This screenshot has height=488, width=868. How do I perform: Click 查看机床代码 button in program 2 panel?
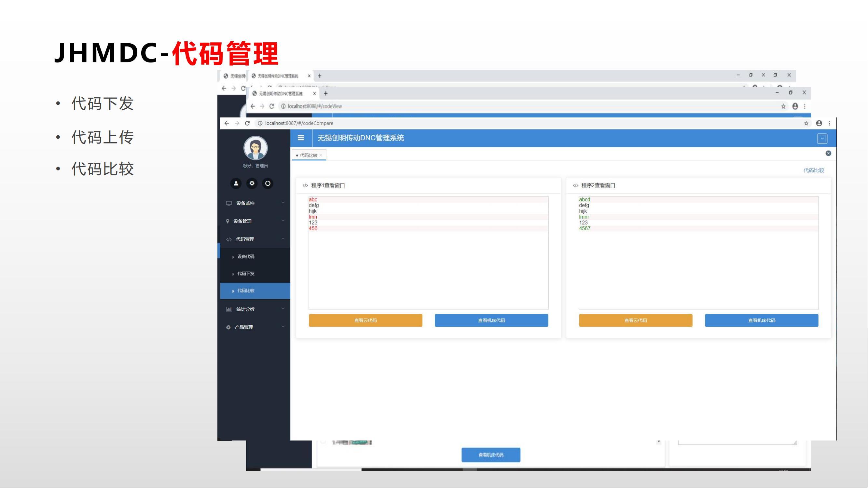tap(761, 320)
